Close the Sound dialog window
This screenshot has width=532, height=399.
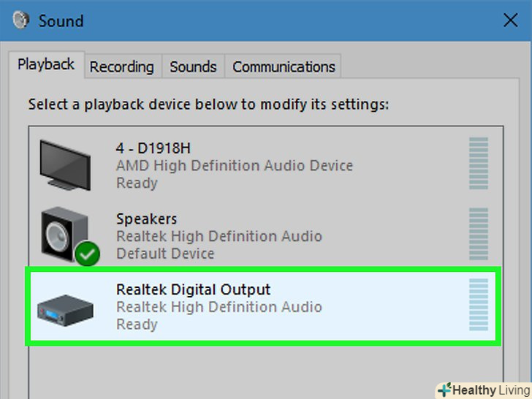pos(510,20)
